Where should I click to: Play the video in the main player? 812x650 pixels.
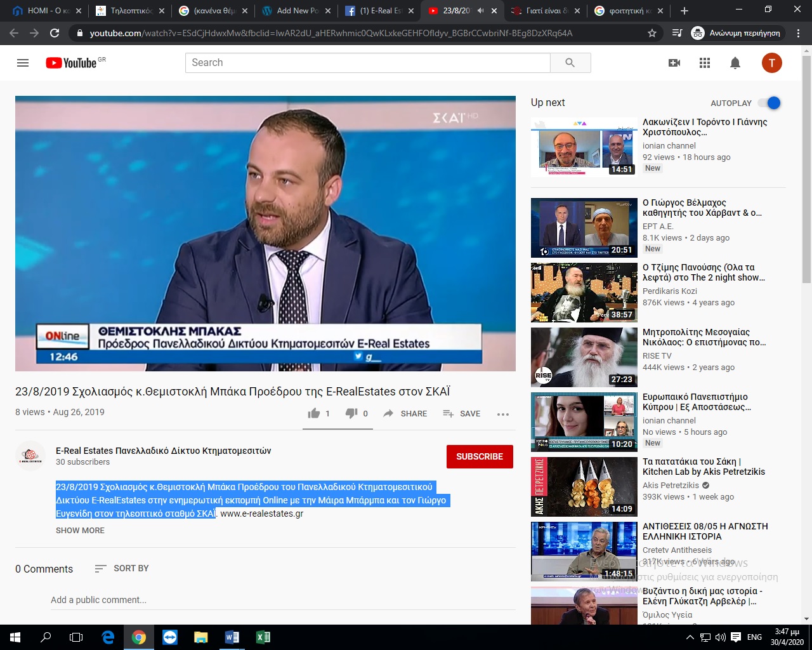[x=265, y=234]
